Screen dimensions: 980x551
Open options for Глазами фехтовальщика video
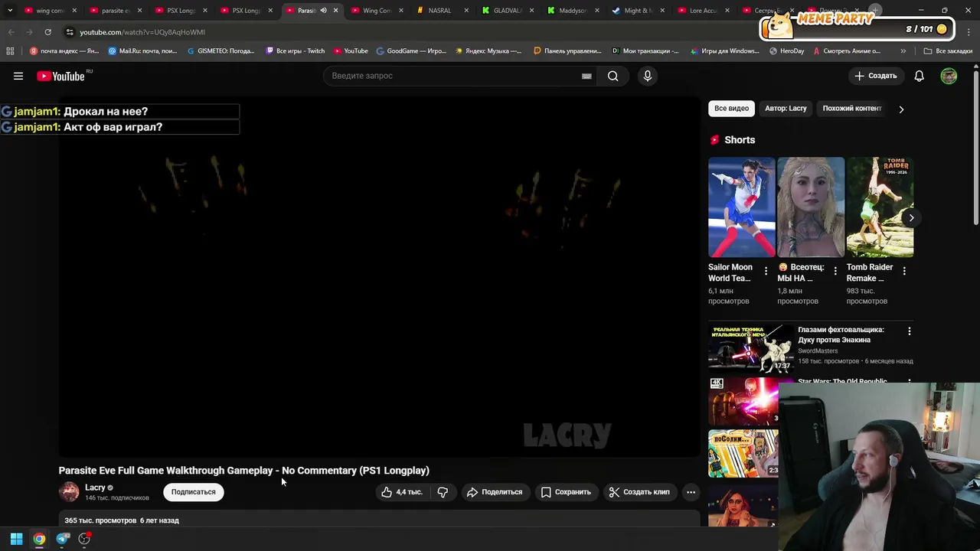tap(909, 331)
